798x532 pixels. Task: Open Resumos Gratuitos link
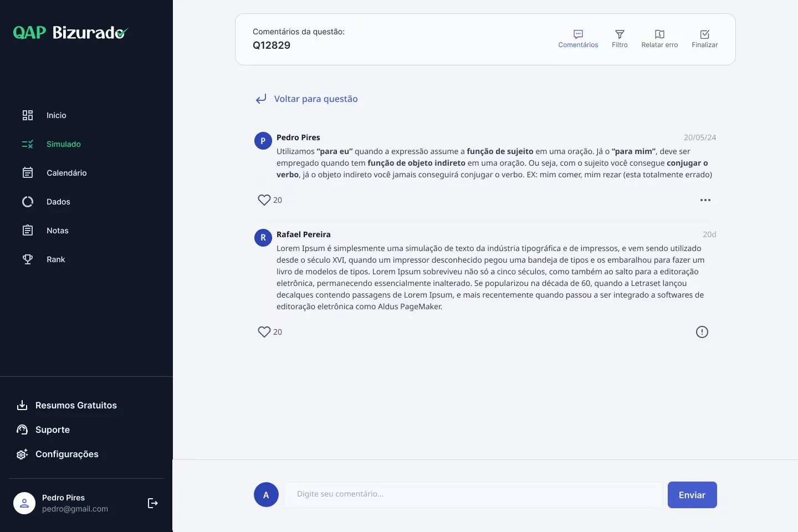(x=76, y=405)
